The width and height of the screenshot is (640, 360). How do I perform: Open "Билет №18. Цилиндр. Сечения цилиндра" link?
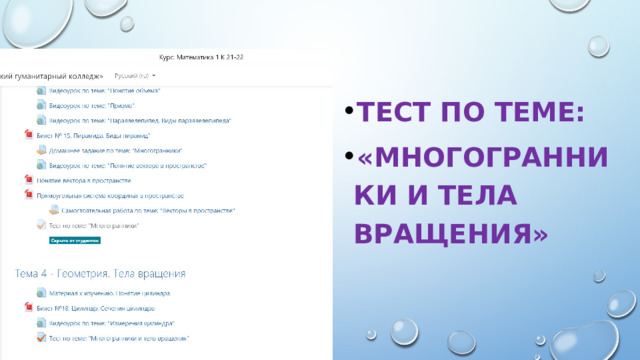pos(96,309)
